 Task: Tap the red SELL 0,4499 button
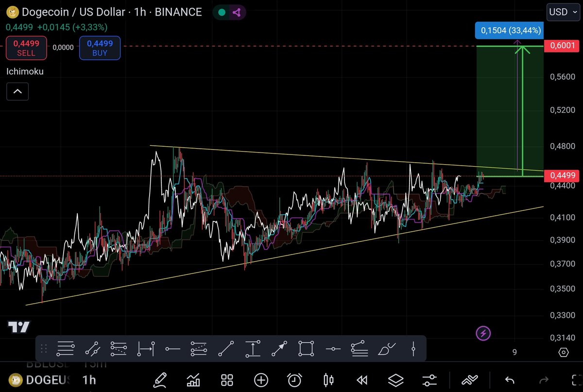point(26,48)
